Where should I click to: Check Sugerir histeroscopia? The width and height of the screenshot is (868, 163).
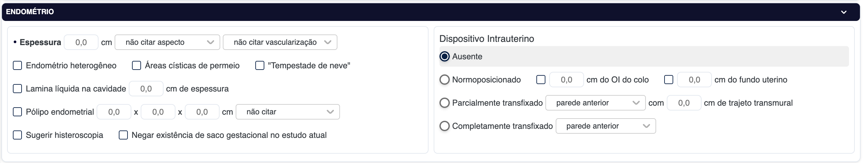(17, 135)
